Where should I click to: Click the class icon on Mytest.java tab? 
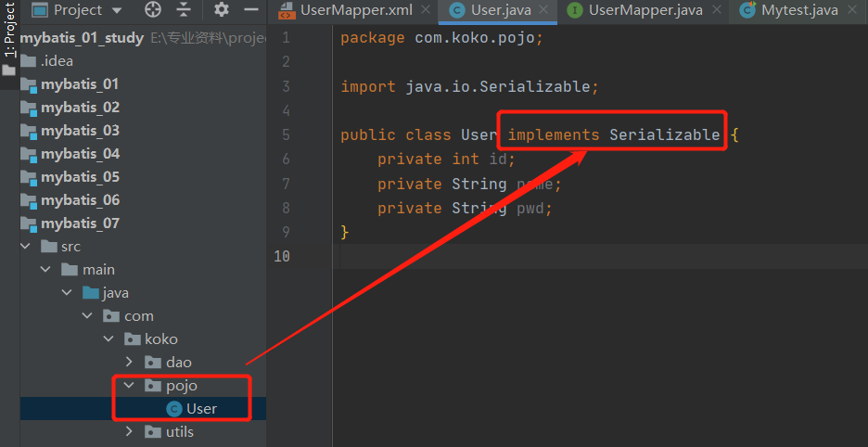[747, 10]
